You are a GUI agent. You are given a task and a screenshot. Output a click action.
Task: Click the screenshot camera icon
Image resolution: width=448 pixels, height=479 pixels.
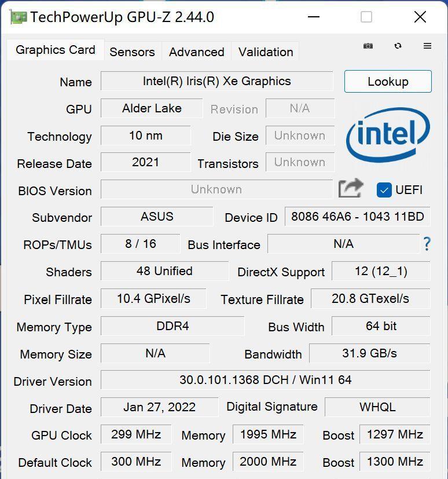click(368, 46)
